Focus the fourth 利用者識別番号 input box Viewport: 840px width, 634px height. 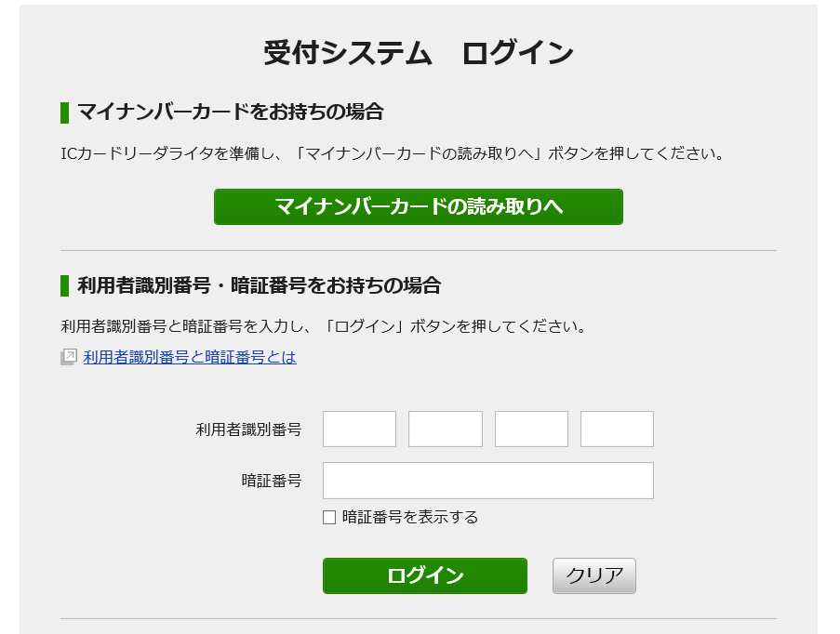click(617, 429)
